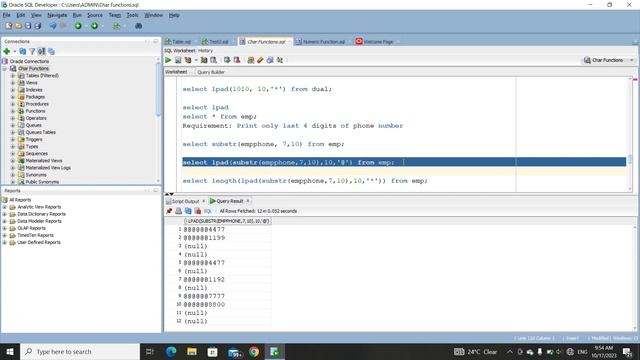
Task: Click the SQL History icon in worksheet toolbar
Action: (270, 60)
